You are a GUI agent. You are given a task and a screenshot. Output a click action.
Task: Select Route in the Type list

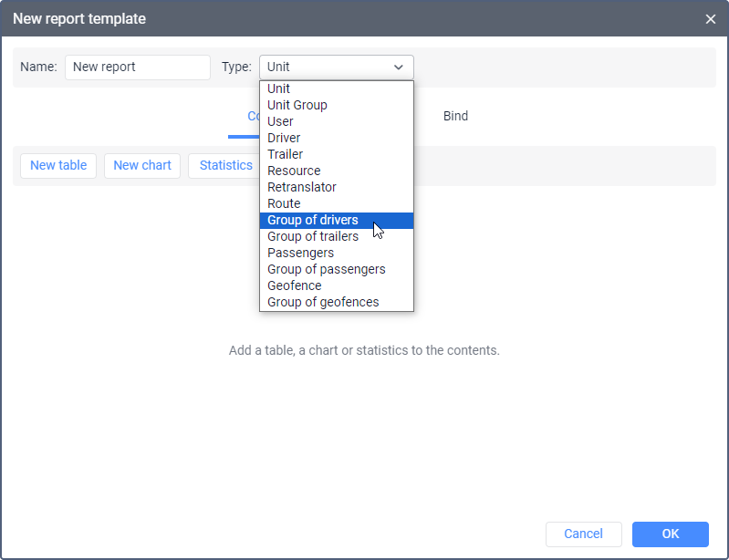pos(284,203)
